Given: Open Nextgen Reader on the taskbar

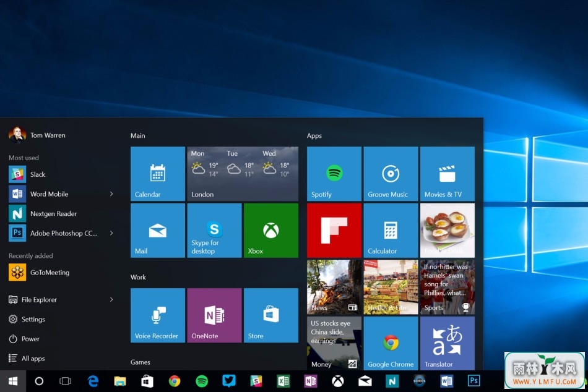Looking at the screenshot, I should click(x=392, y=381).
